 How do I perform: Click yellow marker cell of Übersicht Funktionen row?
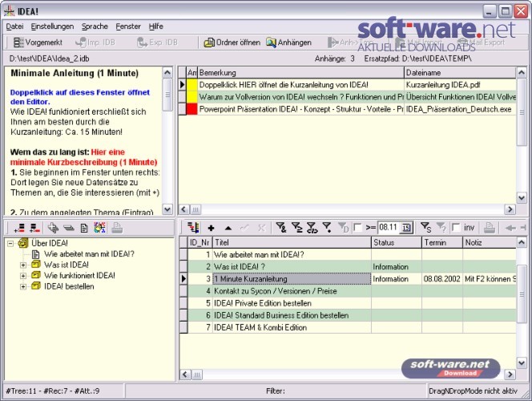coord(192,97)
